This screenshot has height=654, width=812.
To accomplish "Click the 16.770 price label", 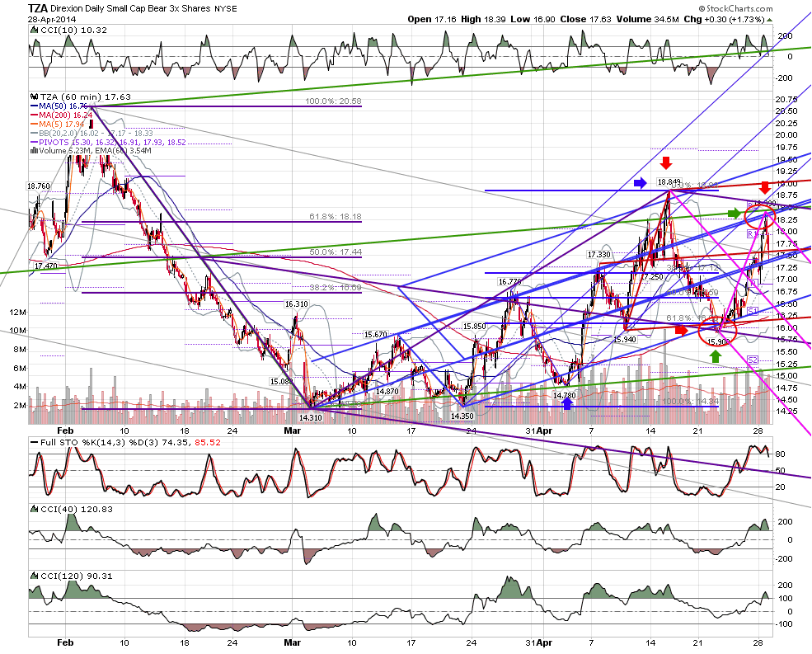I will coord(509,282).
